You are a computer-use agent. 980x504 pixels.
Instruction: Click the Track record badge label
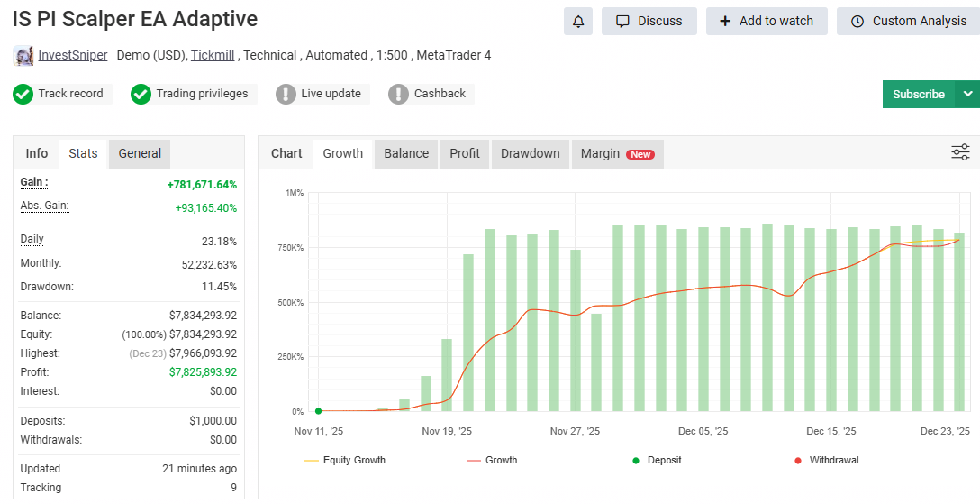70,94
